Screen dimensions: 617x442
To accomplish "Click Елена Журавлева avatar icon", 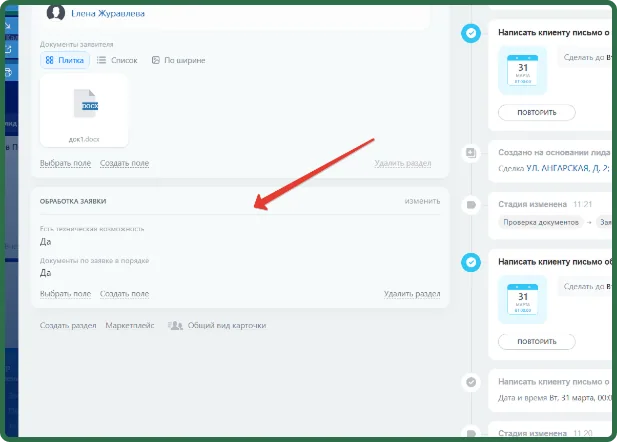I will tap(55, 13).
